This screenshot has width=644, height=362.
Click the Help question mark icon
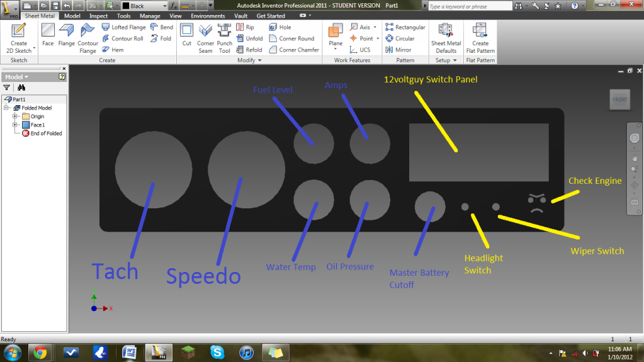tap(575, 6)
